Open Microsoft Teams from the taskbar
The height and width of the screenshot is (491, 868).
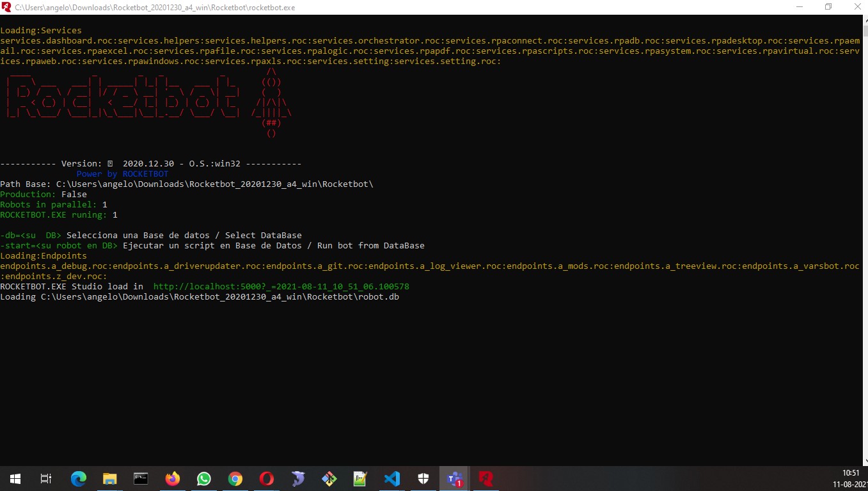pos(455,478)
